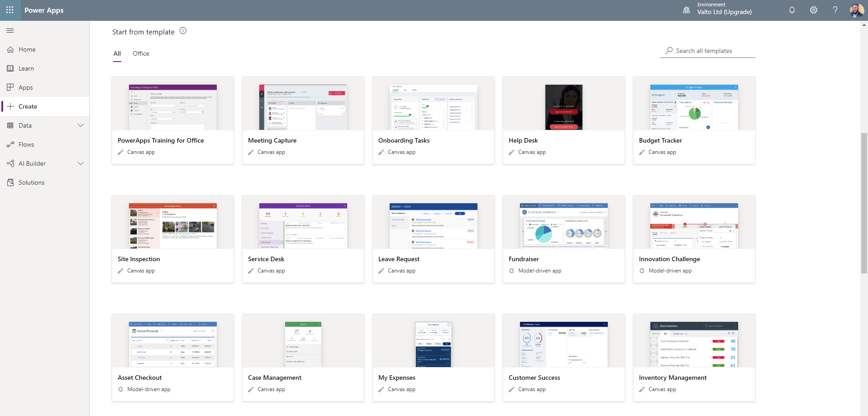
Task: Select the My Expenses template thumbnail
Action: coord(434,344)
